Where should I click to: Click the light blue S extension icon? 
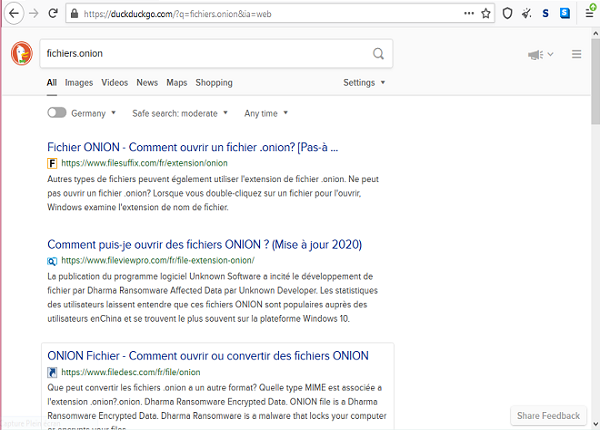point(565,13)
